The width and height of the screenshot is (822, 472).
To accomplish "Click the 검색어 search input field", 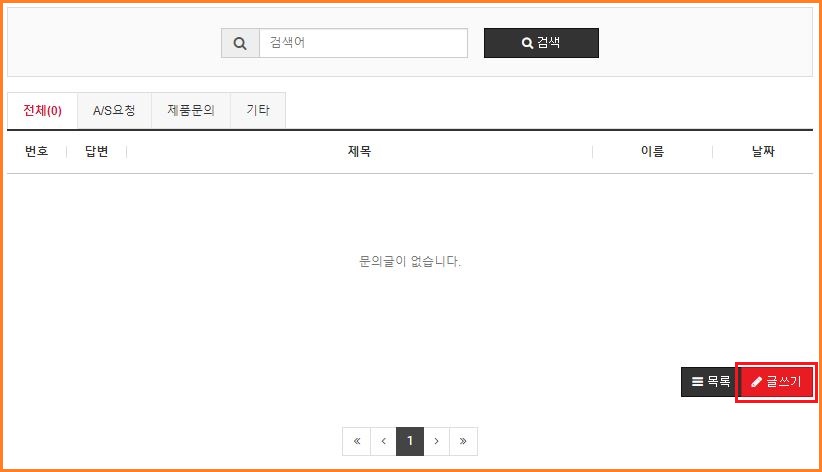I will pos(363,43).
